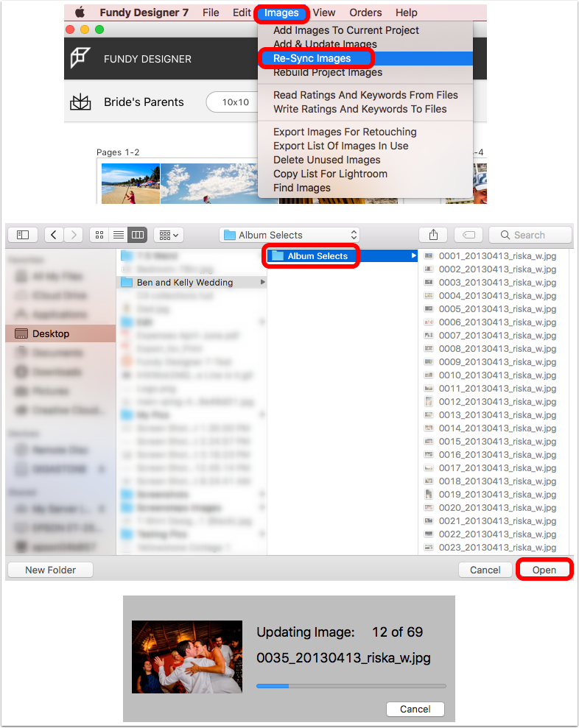Image resolution: width=579 pixels, height=728 pixels.
Task: Select the Ben and Kelly Wedding folder
Action: click(x=192, y=282)
